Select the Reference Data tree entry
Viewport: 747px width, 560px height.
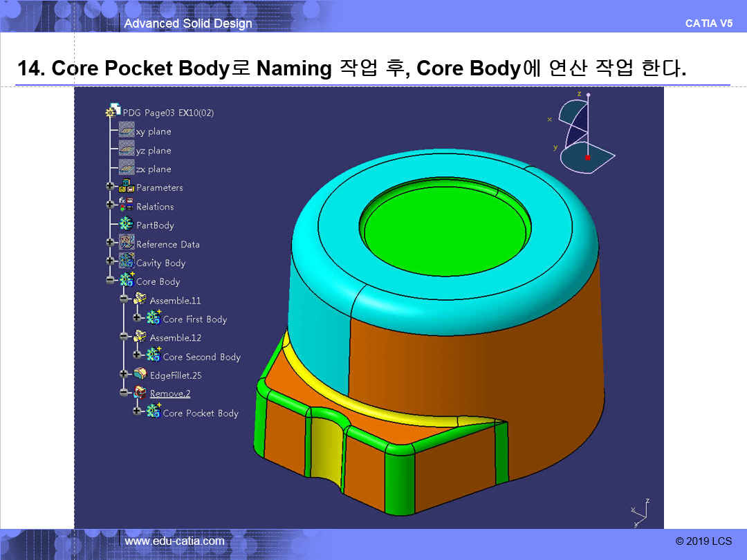coord(167,244)
